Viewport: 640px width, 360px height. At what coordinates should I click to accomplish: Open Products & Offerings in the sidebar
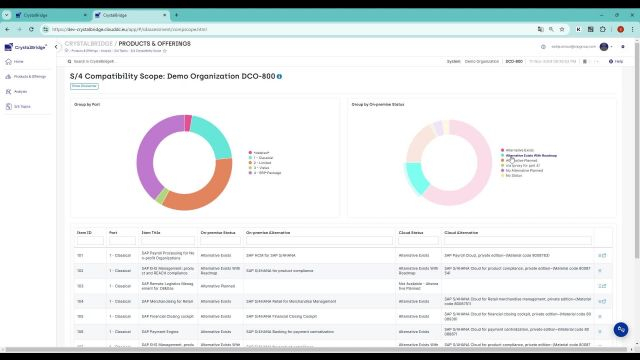point(26,77)
